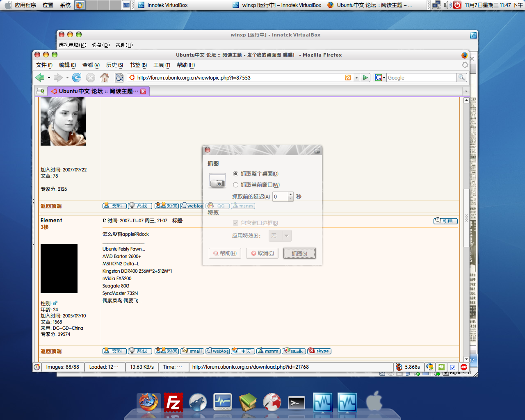Click the 帮助 help button in dialog

(x=225, y=253)
